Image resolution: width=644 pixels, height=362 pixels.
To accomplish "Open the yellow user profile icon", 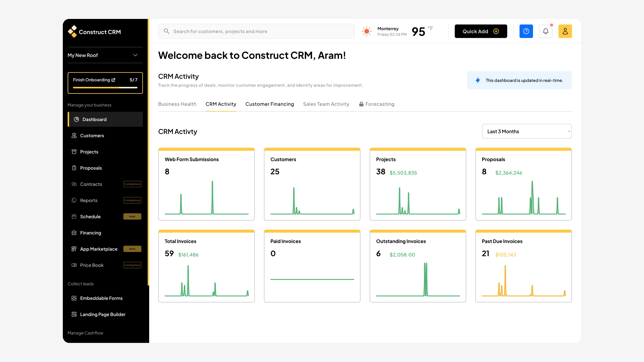I will (x=565, y=31).
